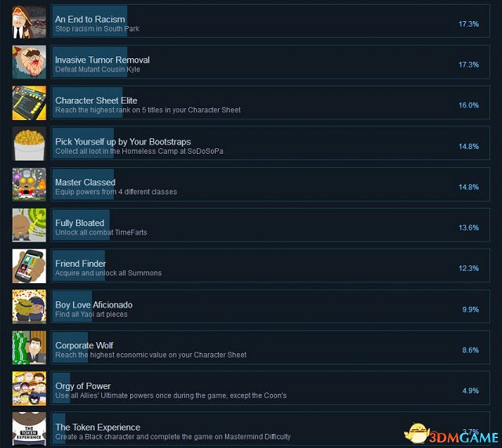502x448 pixels.
Task: Click the Friend Finder 12.3% value
Action: pyautogui.click(x=469, y=268)
